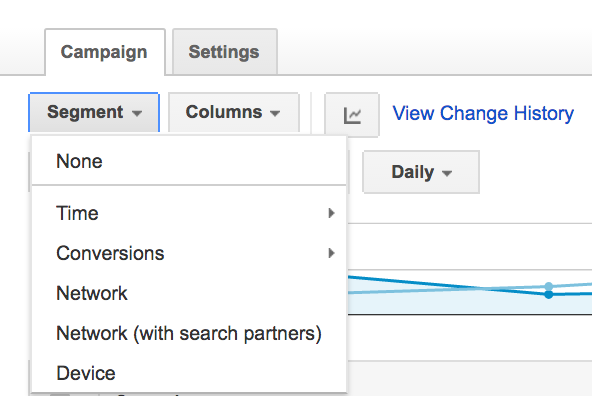The image size is (592, 396).
Task: Switch to the Settings tab
Action: tap(225, 52)
